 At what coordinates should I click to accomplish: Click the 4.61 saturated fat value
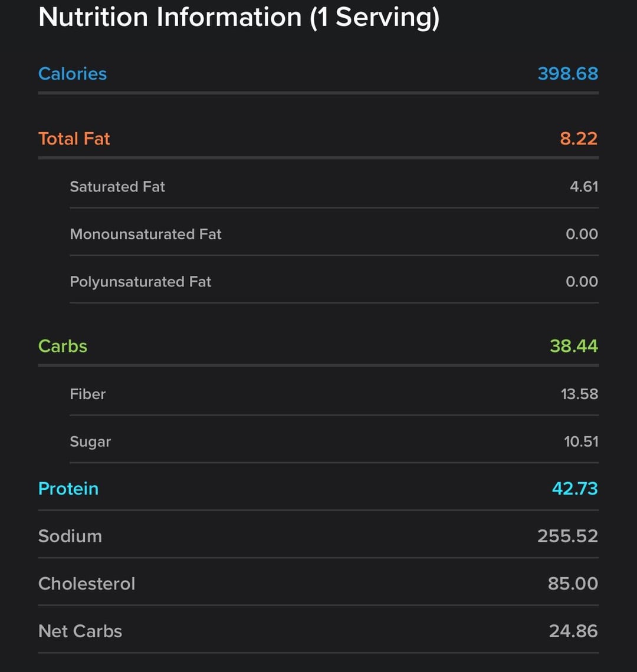(584, 186)
